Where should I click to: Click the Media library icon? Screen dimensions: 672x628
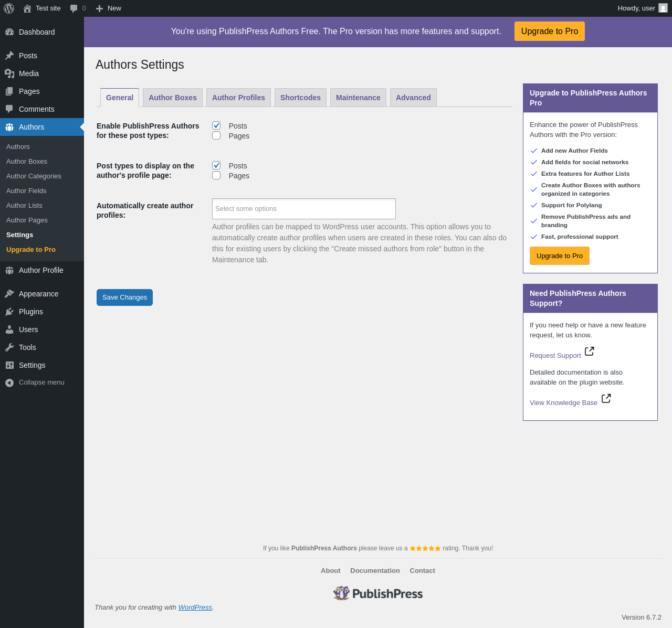tap(9, 73)
